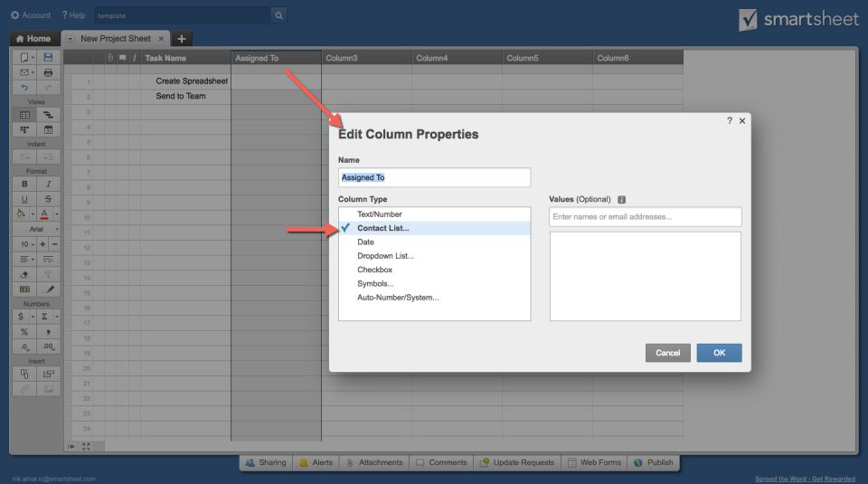The height and width of the screenshot is (484, 868).
Task: Click the clear formatting eraser icon
Action: [24, 274]
